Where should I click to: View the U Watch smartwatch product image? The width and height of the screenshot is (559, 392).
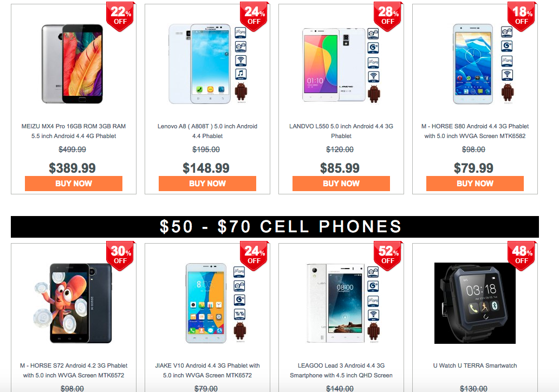(475, 303)
